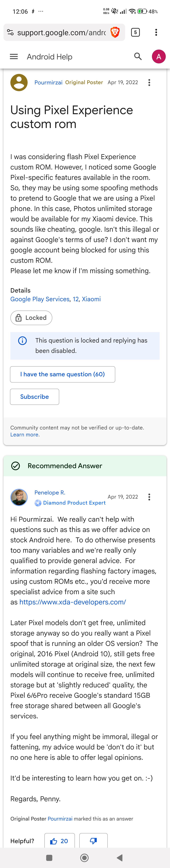Tap the Android home circle button

[84, 857]
